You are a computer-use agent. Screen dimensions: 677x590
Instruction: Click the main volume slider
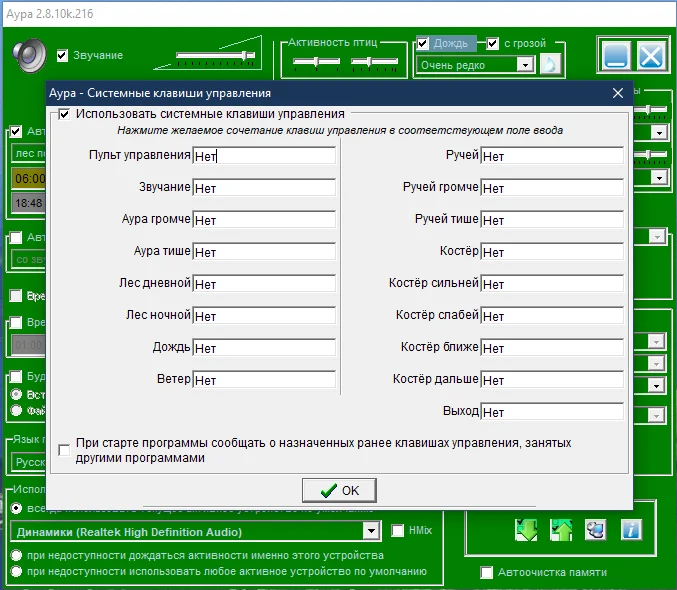pos(215,55)
